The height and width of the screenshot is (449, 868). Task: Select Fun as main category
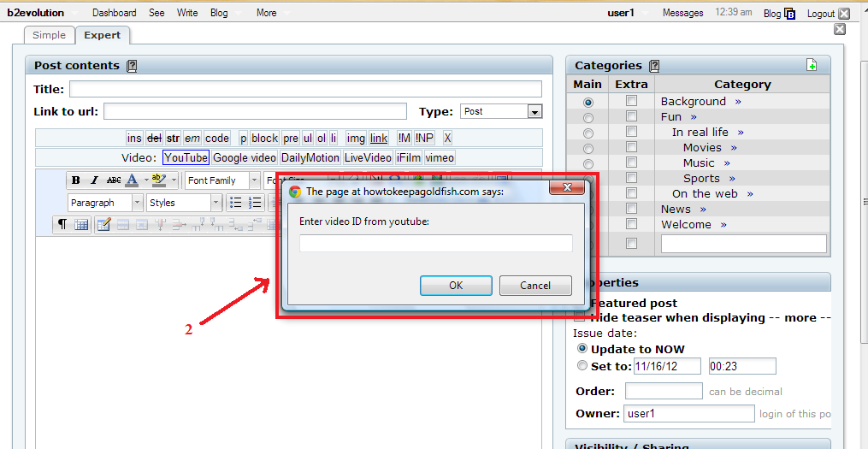click(x=588, y=118)
